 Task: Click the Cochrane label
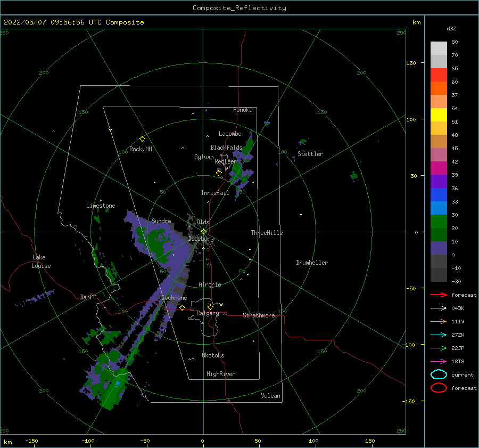(x=174, y=298)
